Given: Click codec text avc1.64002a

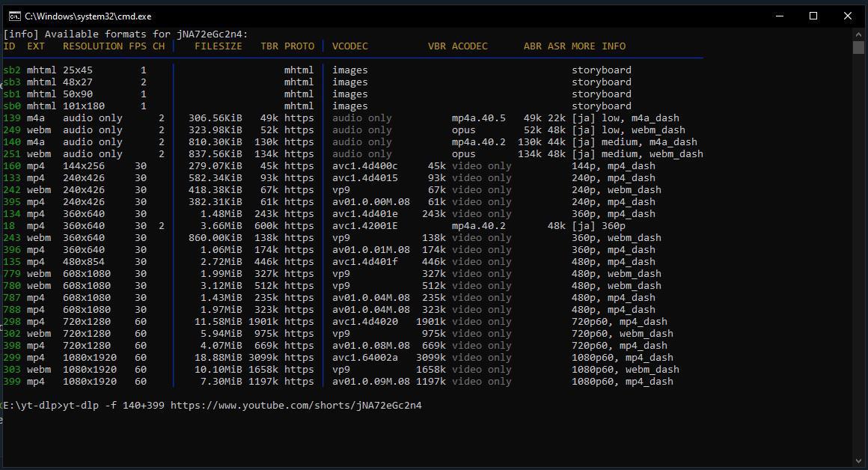Looking at the screenshot, I should pyautogui.click(x=365, y=358).
